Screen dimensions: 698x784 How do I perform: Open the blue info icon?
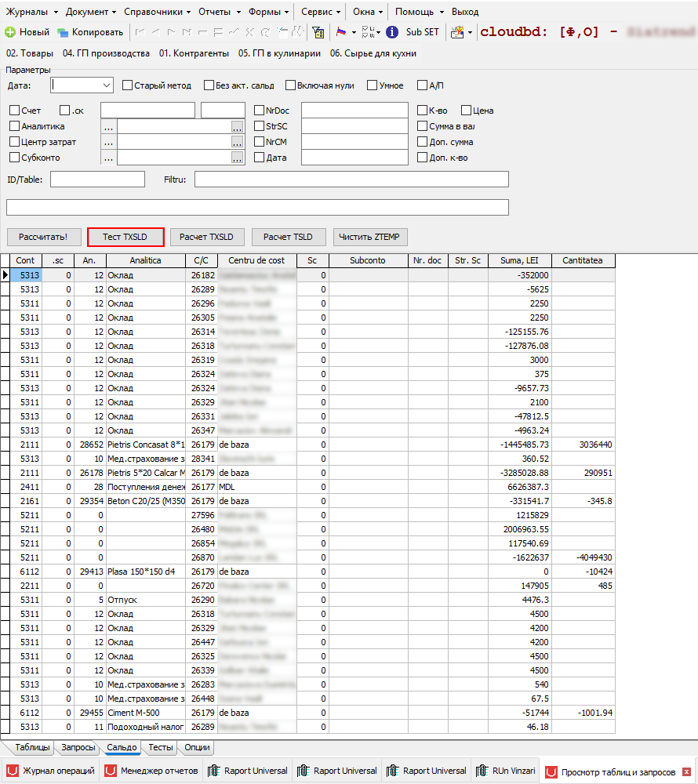coord(392,32)
